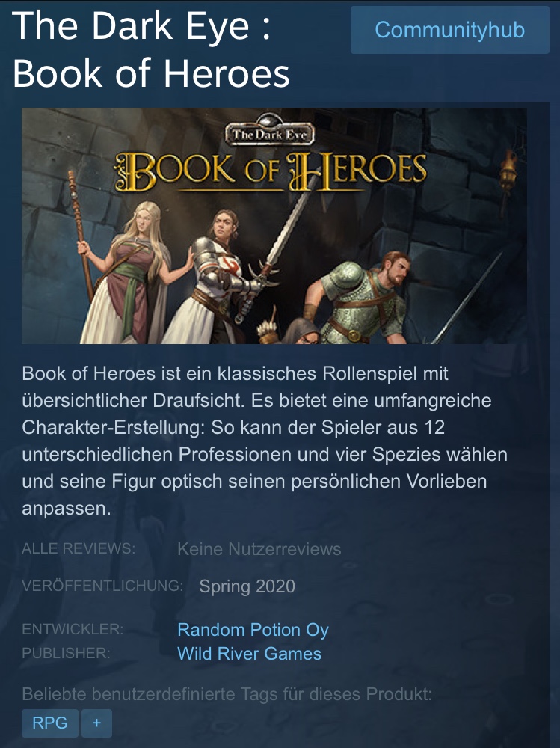Select the RPG tag
This screenshot has width=560, height=748.
[x=49, y=723]
